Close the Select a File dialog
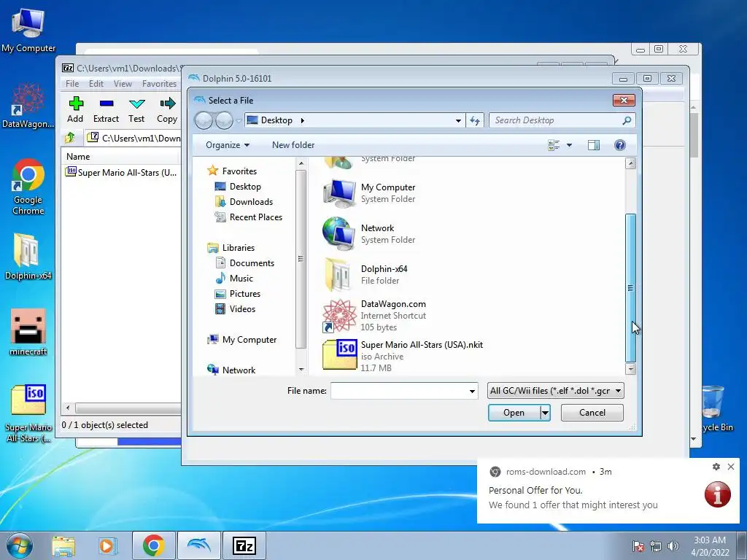747x560 pixels. (x=624, y=101)
